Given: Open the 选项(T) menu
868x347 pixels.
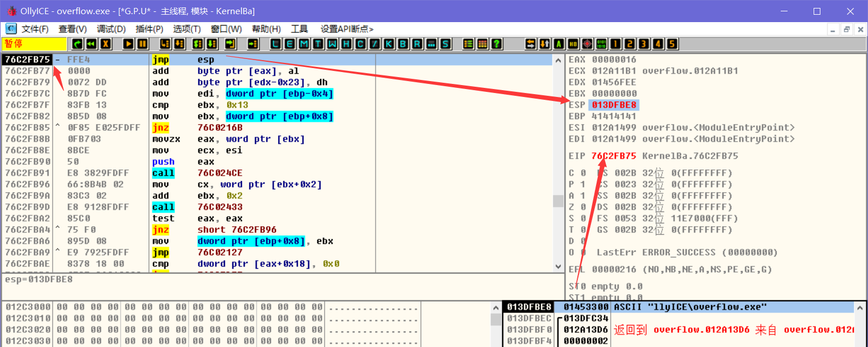Looking at the screenshot, I should tap(187, 29).
